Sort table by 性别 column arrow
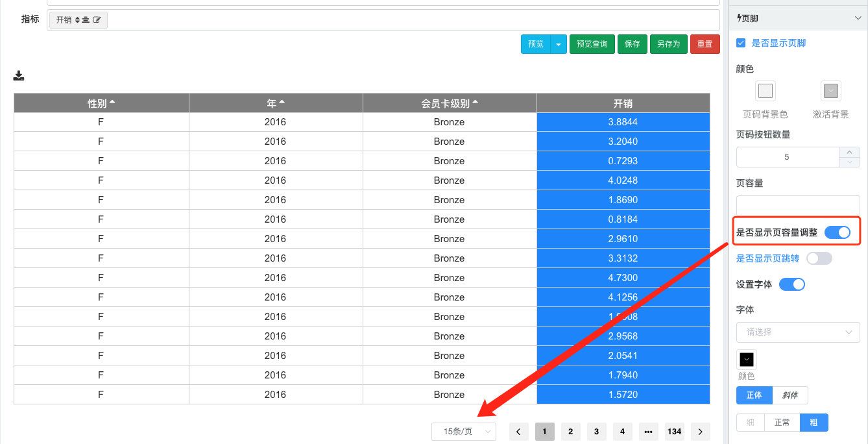 coord(112,103)
